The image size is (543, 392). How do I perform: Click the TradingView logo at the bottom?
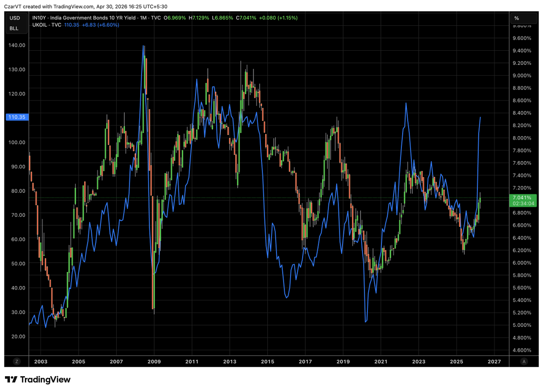coord(38,379)
